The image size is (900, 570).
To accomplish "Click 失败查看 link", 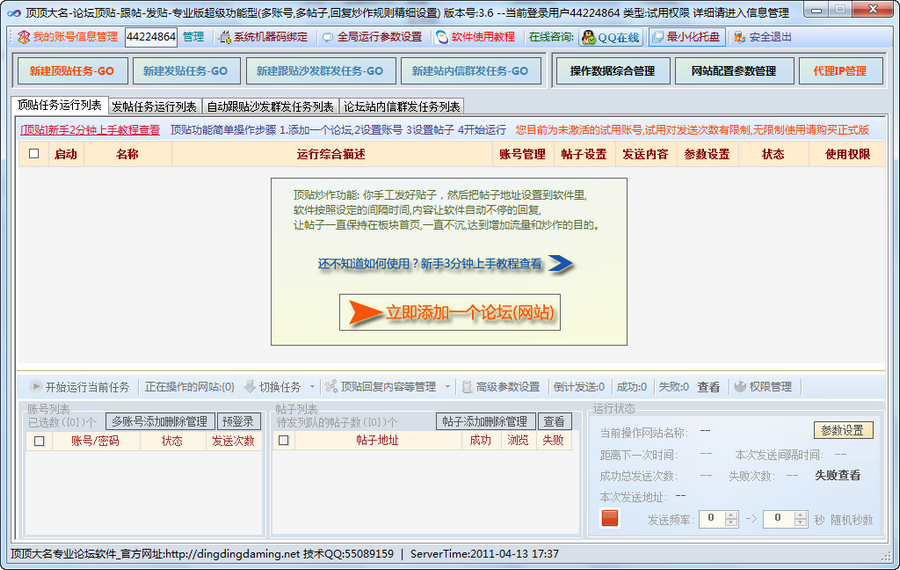I will click(x=837, y=475).
